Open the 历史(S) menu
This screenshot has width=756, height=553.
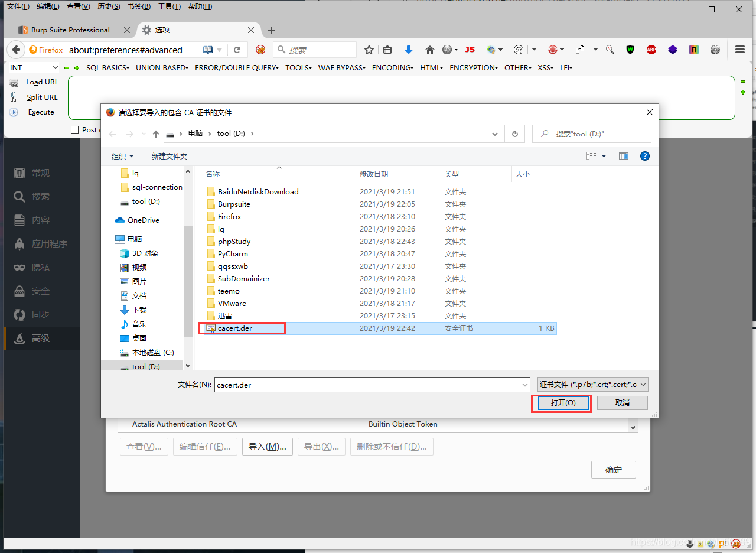pyautogui.click(x=109, y=6)
